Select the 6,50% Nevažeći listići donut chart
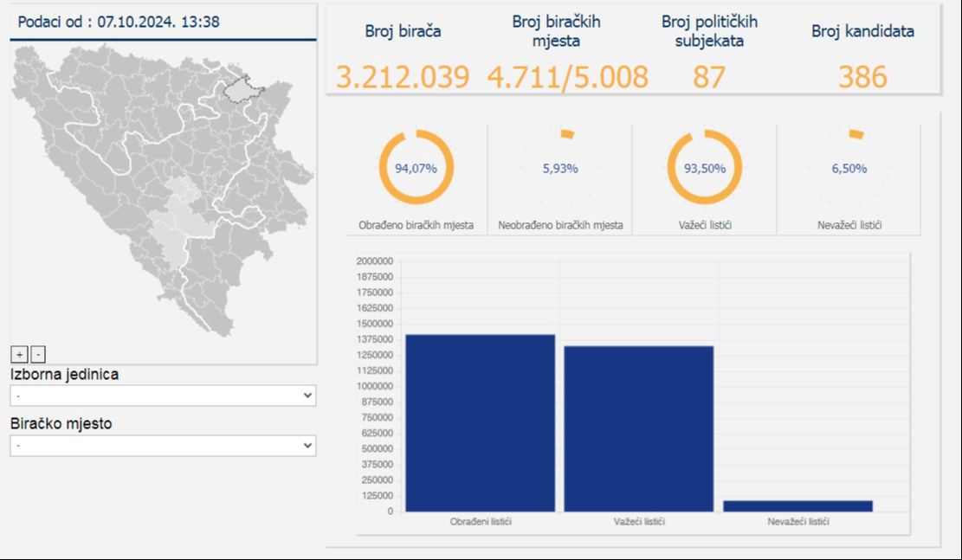This screenshot has width=962, height=560. coord(849,168)
